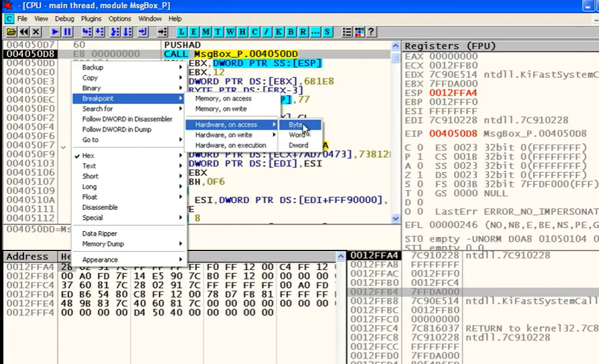Open the Source window with S icon

pos(327,32)
